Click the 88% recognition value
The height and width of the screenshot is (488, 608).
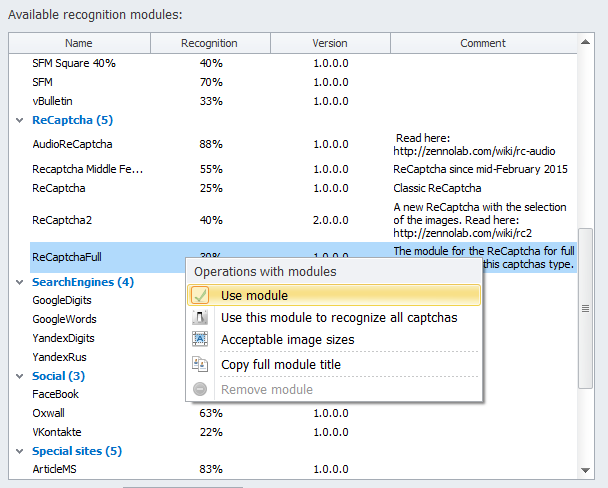[x=211, y=144]
